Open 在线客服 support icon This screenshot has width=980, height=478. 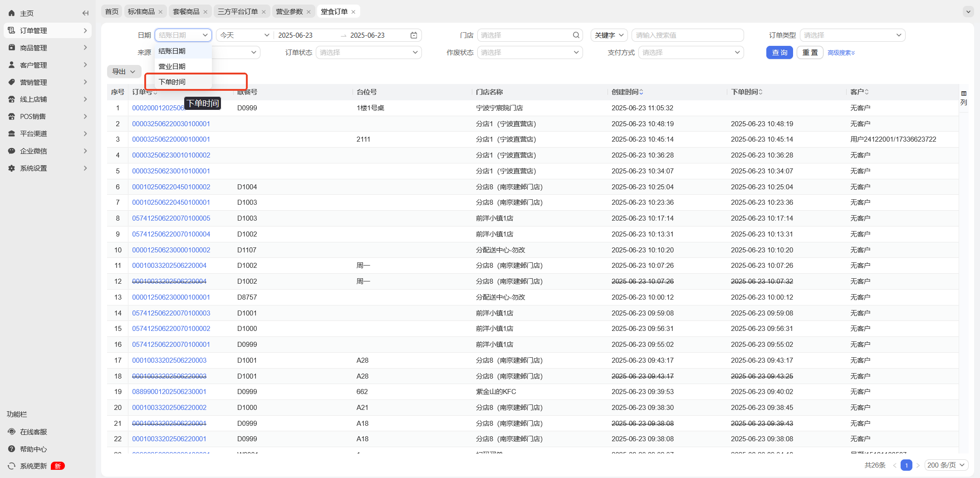[x=11, y=432]
